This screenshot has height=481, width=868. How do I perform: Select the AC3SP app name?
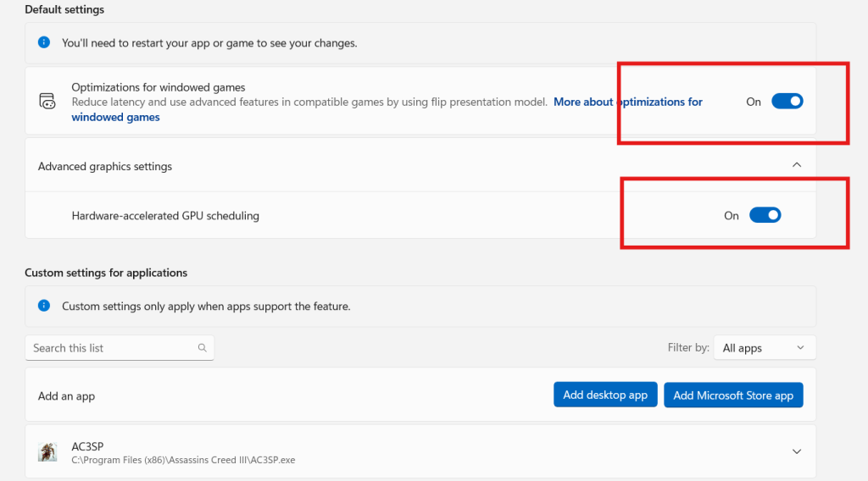88,445
